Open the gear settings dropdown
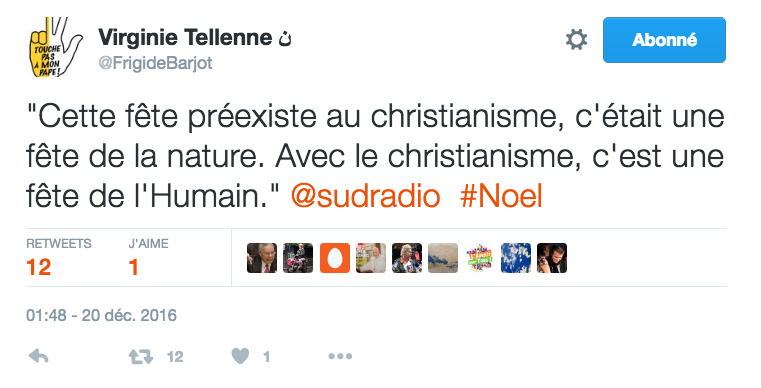This screenshot has width=761, height=388. (x=577, y=39)
